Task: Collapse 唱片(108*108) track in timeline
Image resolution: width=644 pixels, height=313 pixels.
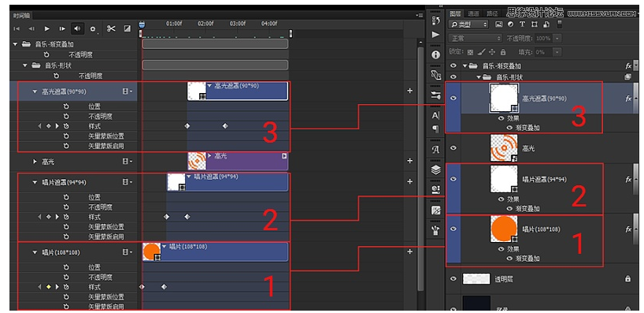Action: [35, 252]
